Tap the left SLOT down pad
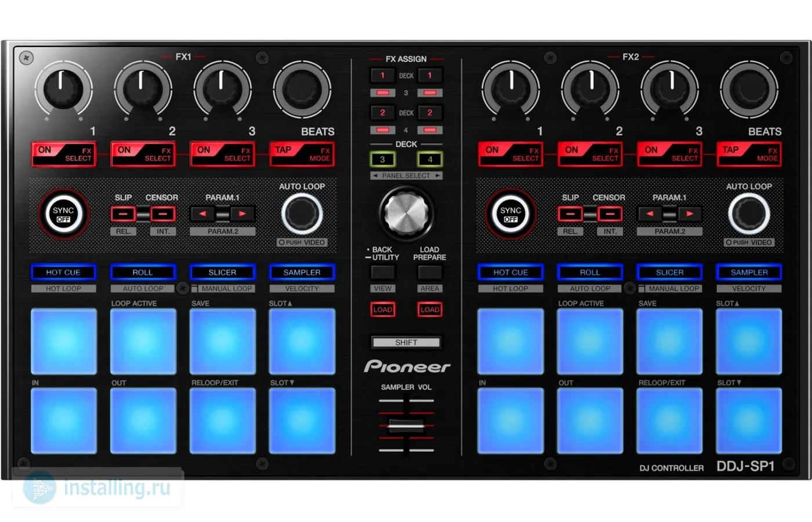The width and height of the screenshot is (812, 522). tap(302, 420)
